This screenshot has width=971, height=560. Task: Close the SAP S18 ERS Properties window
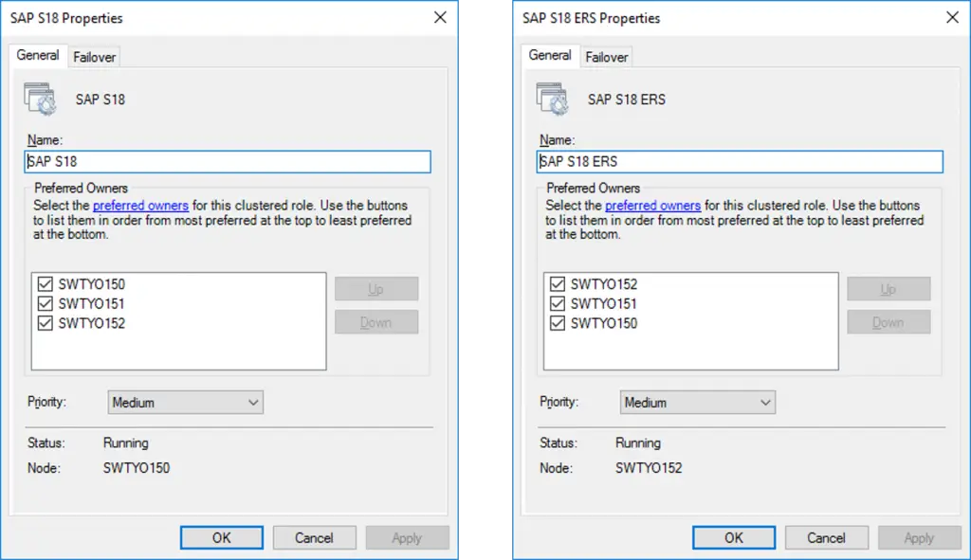pos(952,17)
